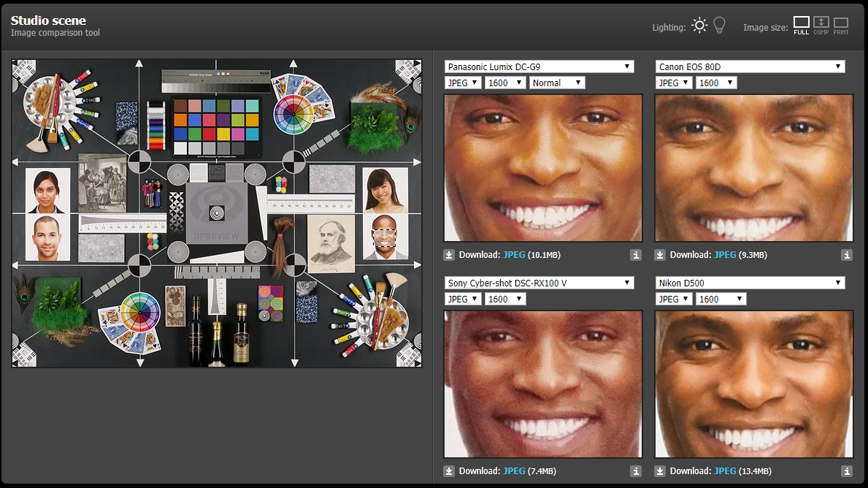The height and width of the screenshot is (488, 868).
Task: Select COMP image size
Action: click(x=821, y=26)
